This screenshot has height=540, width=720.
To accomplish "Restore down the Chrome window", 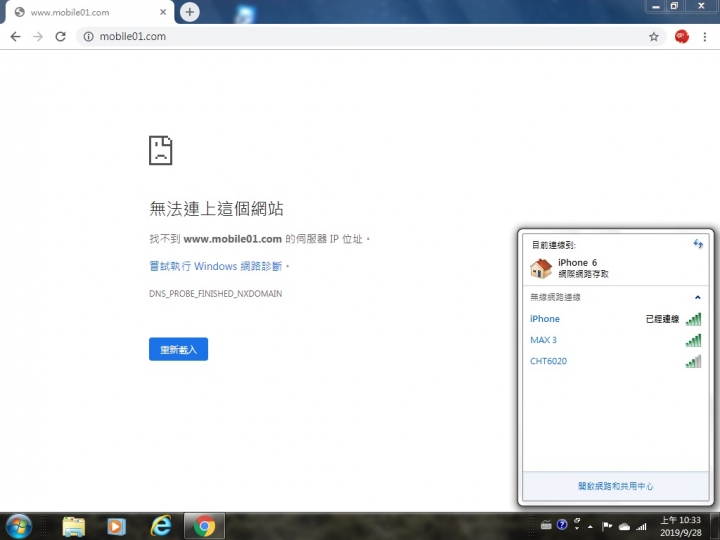I will (674, 6).
